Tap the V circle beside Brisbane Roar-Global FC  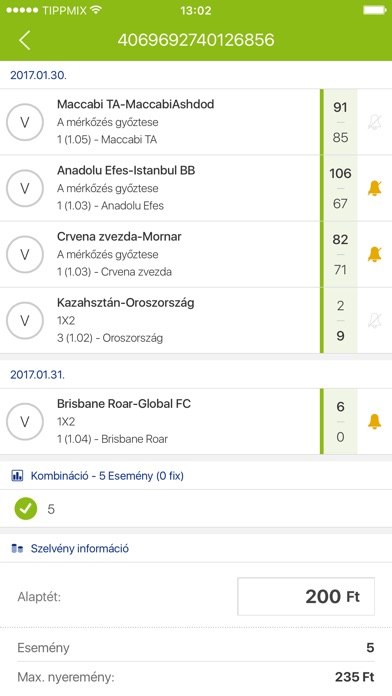(25, 421)
